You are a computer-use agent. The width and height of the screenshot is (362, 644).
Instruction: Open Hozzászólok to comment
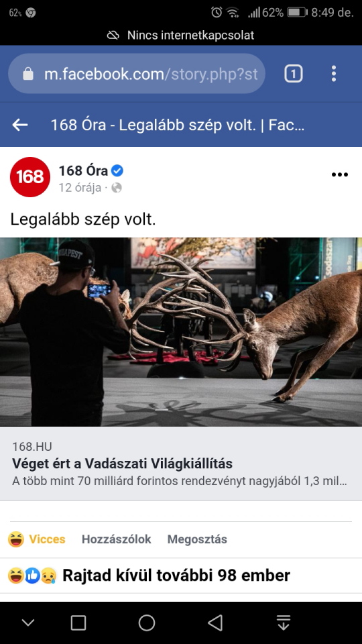(116, 539)
